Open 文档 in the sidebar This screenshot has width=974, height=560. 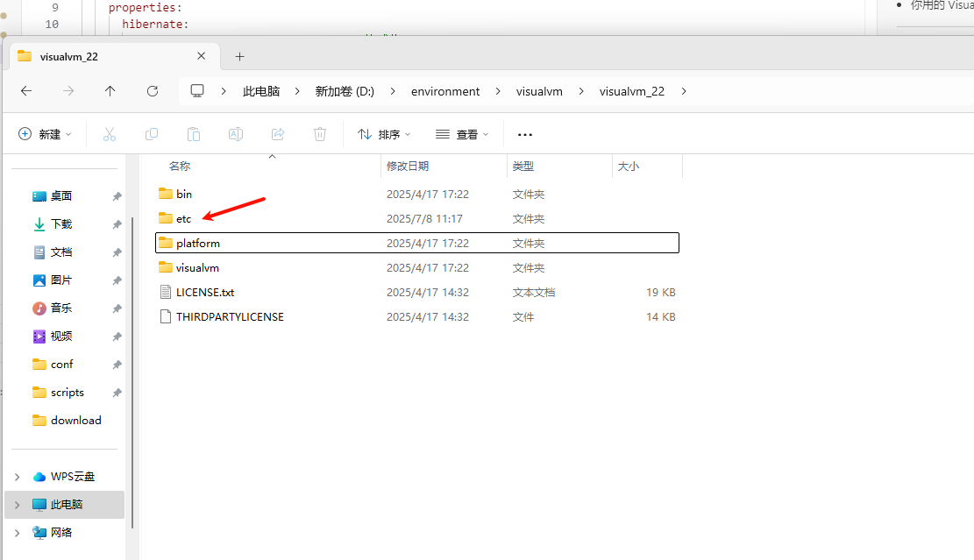(60, 252)
